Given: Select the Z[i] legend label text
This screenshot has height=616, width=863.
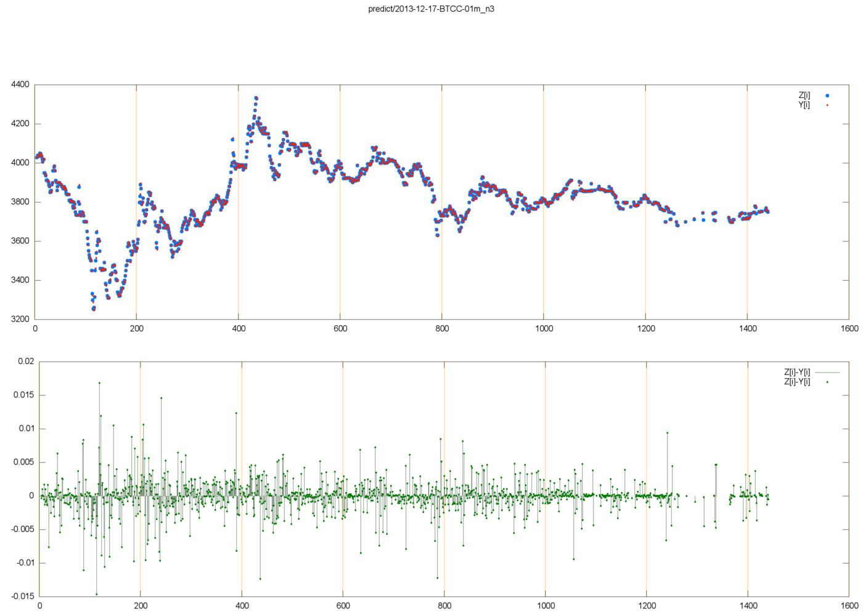Looking at the screenshot, I should point(804,95).
